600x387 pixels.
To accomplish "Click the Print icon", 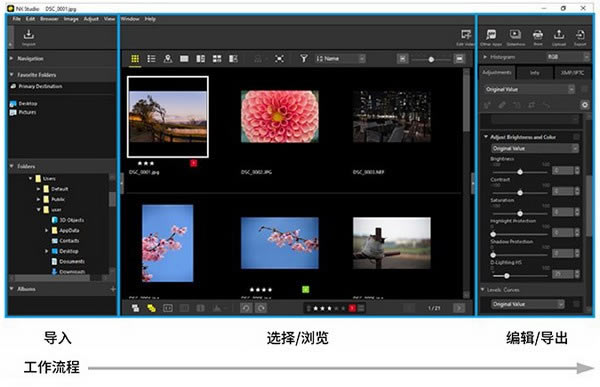I will (x=538, y=35).
